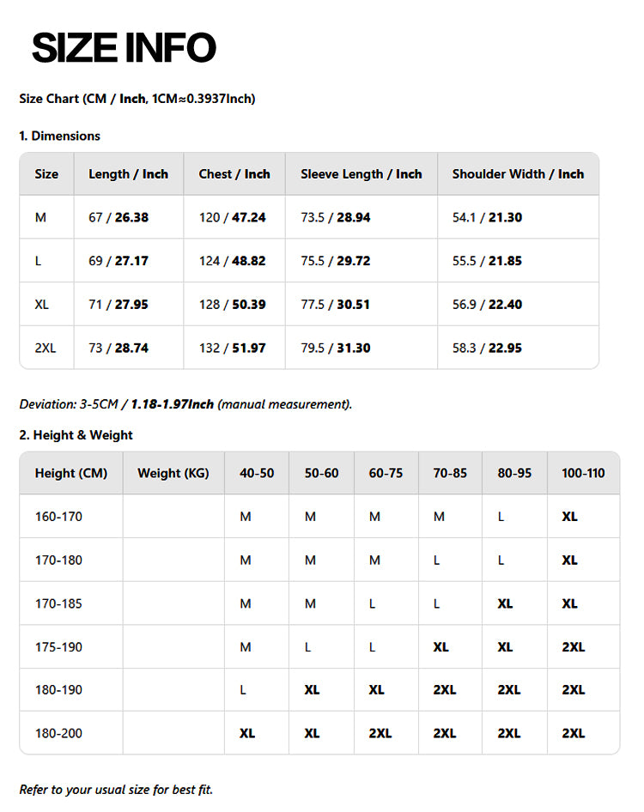The height and width of the screenshot is (812, 644).
Task: Click the Size Chart CM/Inch conversion note
Action: click(137, 99)
